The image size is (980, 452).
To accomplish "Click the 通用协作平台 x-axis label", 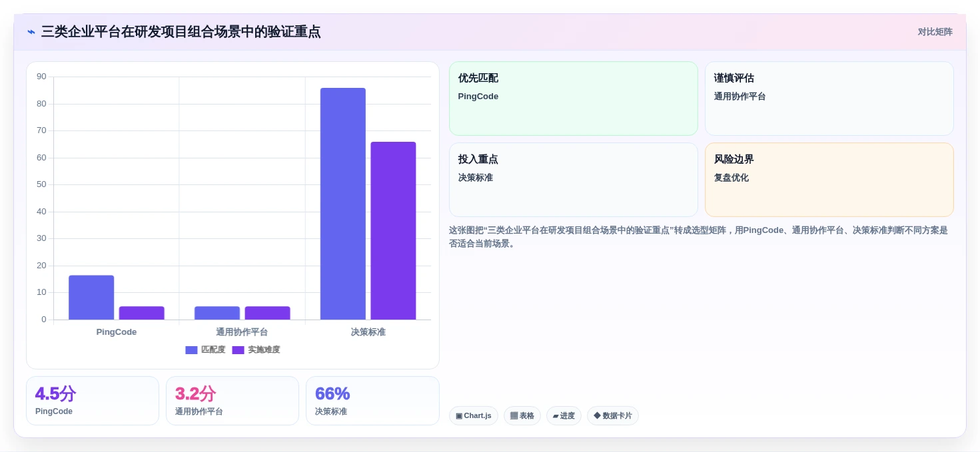I will point(242,332).
